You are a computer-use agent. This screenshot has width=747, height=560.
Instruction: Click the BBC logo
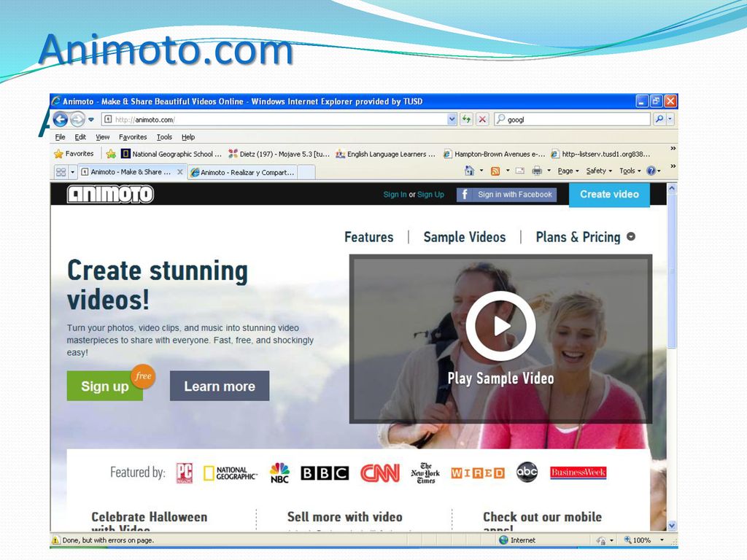tap(325, 472)
